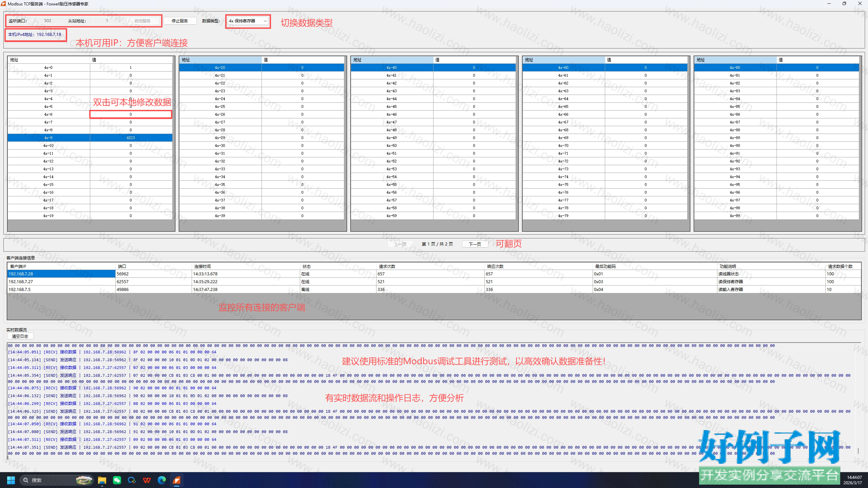Clear the log with 清空日志

point(20,336)
